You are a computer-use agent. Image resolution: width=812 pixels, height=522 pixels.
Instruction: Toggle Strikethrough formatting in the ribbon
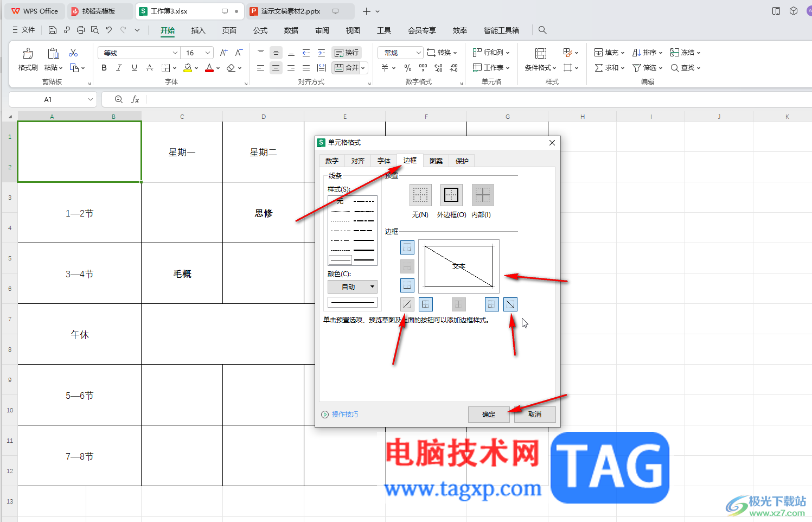pyautogui.click(x=150, y=68)
